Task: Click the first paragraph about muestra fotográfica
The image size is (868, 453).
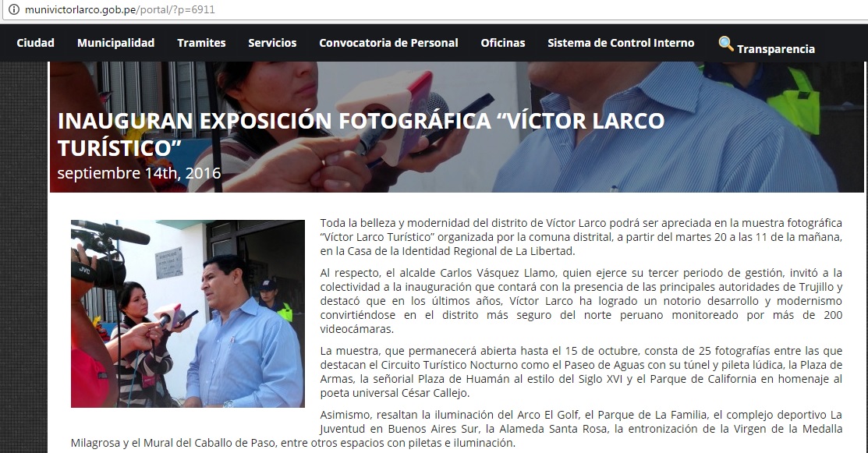Action: click(x=581, y=237)
